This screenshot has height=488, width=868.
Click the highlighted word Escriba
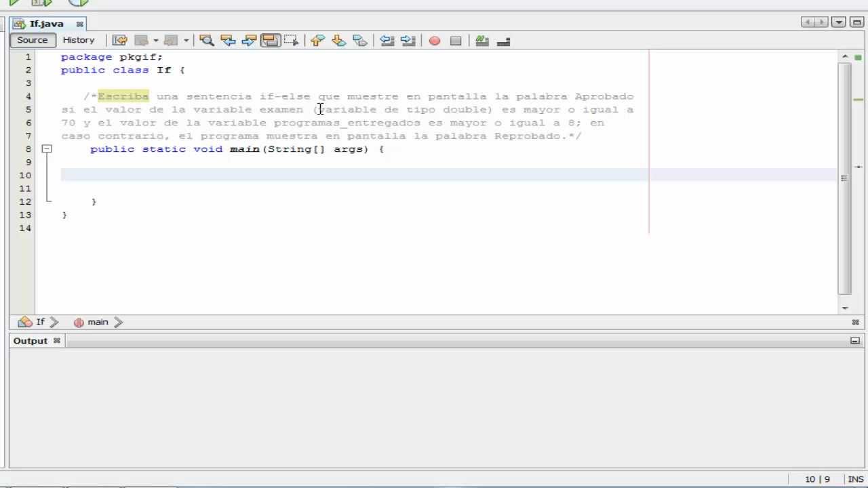tap(123, 96)
